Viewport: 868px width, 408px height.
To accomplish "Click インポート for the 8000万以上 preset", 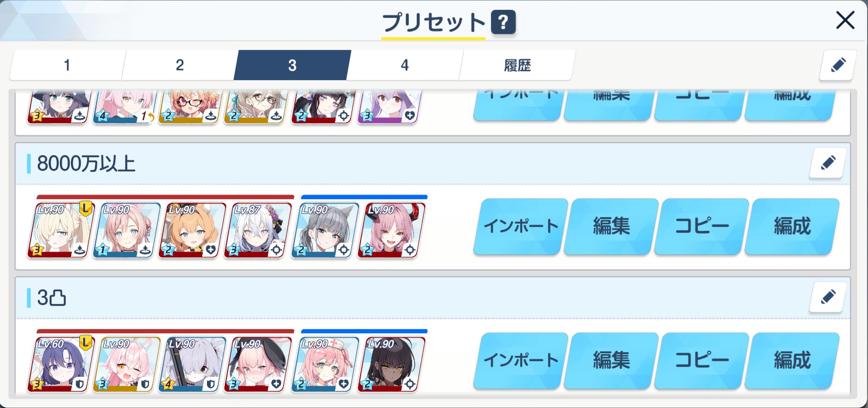I will pos(521,226).
